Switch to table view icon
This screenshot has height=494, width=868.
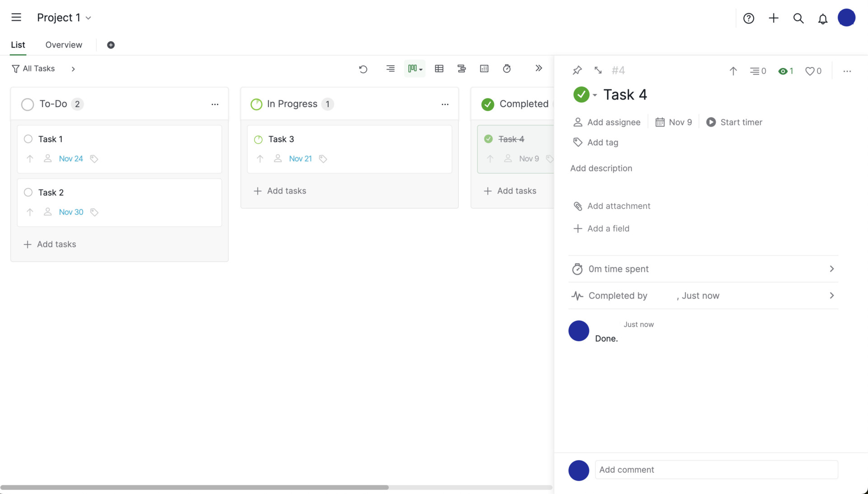coord(439,69)
